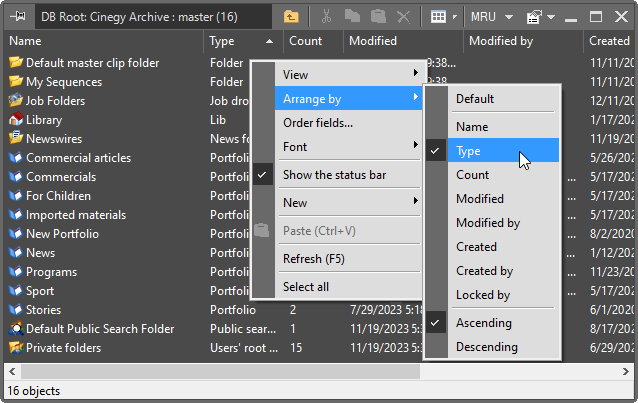The image size is (638, 403).
Task: Open the MRU dropdown
Action: click(494, 17)
